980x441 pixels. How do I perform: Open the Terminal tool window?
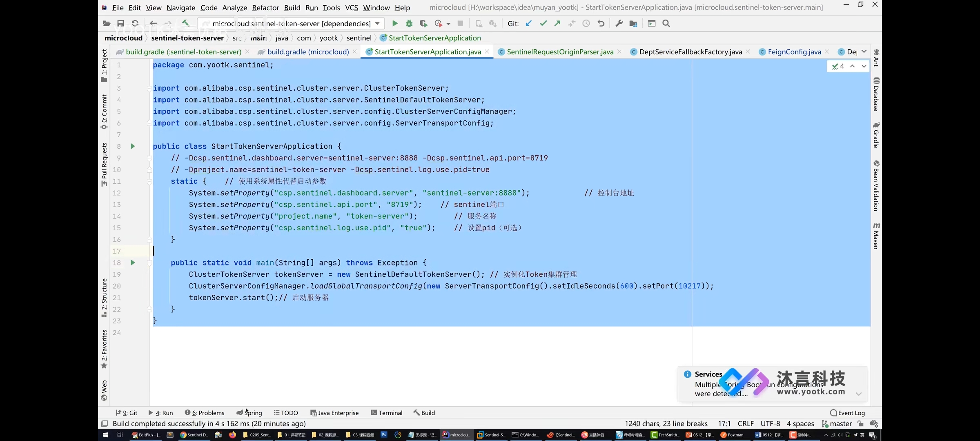pyautogui.click(x=387, y=413)
